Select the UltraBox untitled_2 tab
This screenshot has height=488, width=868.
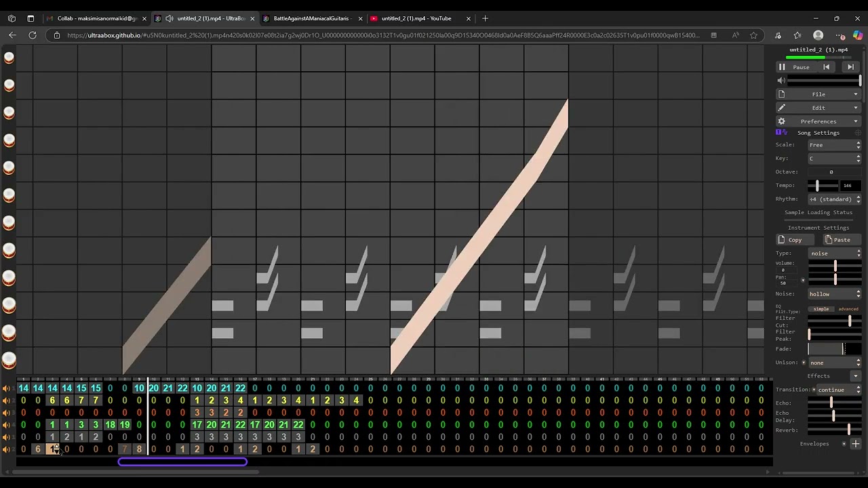coord(205,18)
